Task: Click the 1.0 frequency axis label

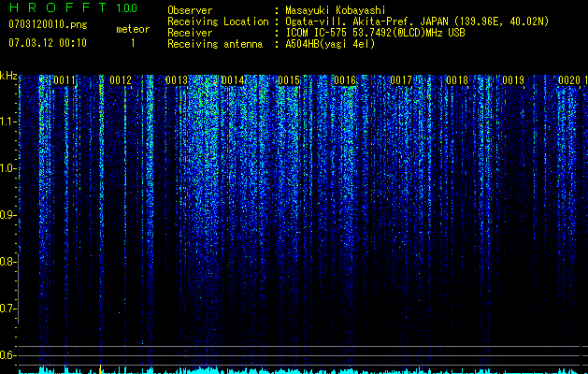Action: pyautogui.click(x=7, y=168)
